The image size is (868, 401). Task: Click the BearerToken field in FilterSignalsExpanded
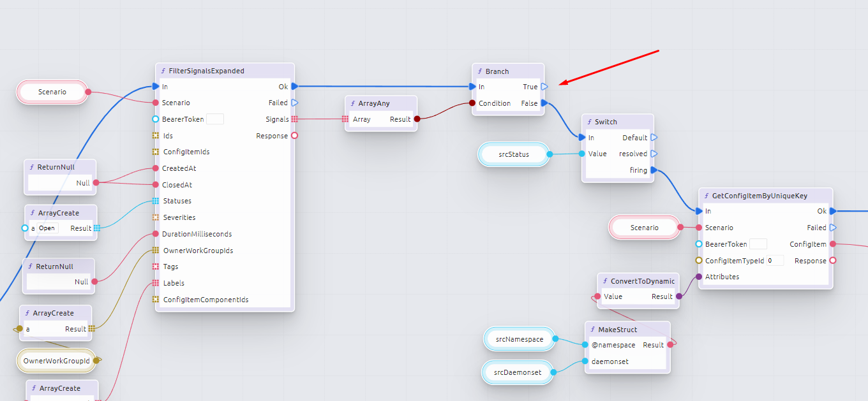pos(215,119)
